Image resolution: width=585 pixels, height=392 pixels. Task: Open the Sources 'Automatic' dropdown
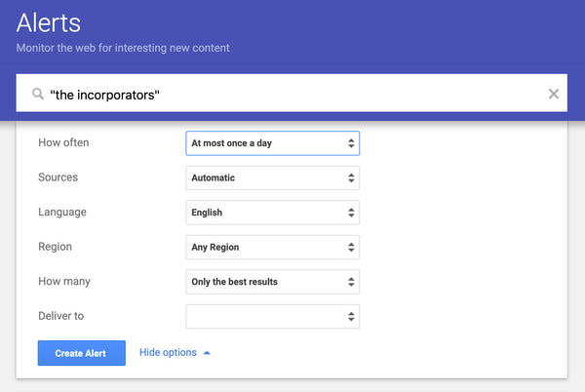tap(272, 177)
